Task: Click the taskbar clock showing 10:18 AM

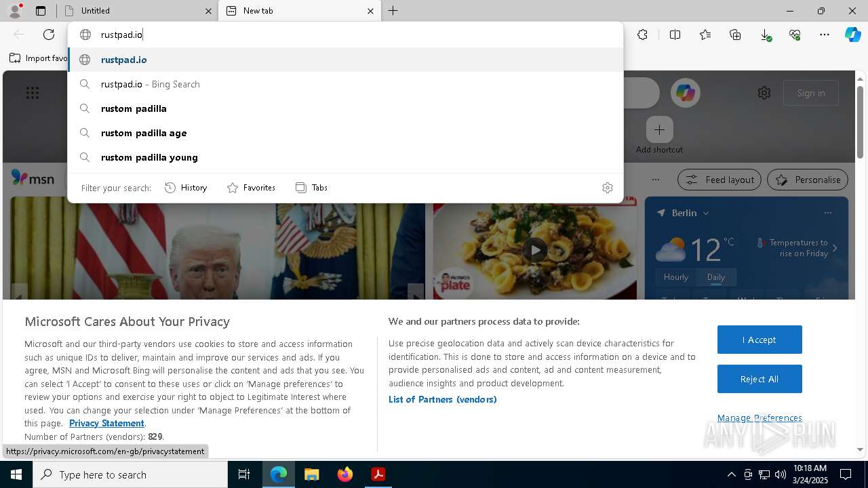Action: (x=810, y=474)
